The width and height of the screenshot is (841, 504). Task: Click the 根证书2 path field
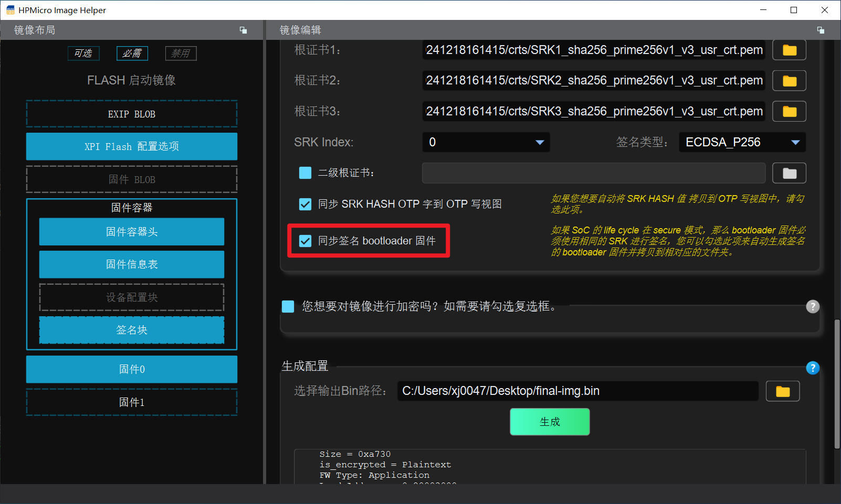coord(594,81)
